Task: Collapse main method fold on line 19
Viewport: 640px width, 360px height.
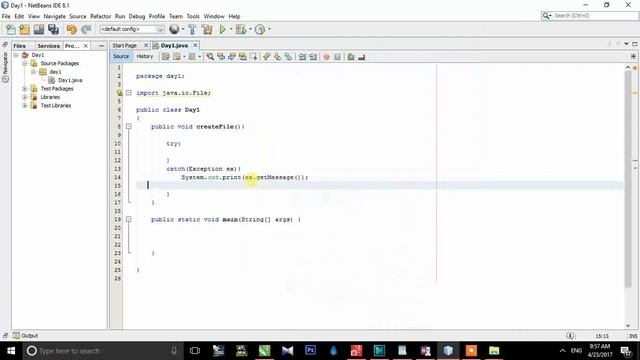Action: coord(129,219)
